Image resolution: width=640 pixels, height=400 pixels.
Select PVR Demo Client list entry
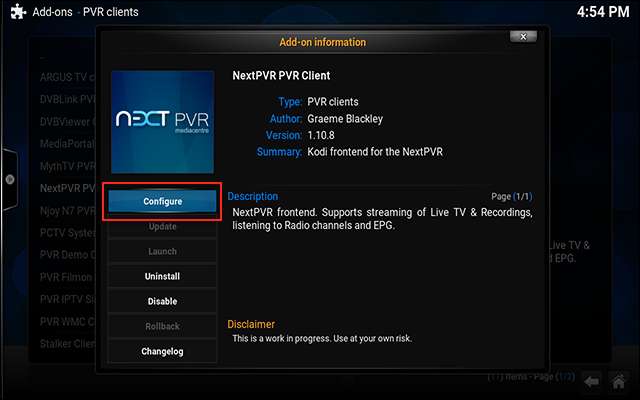click(x=67, y=255)
